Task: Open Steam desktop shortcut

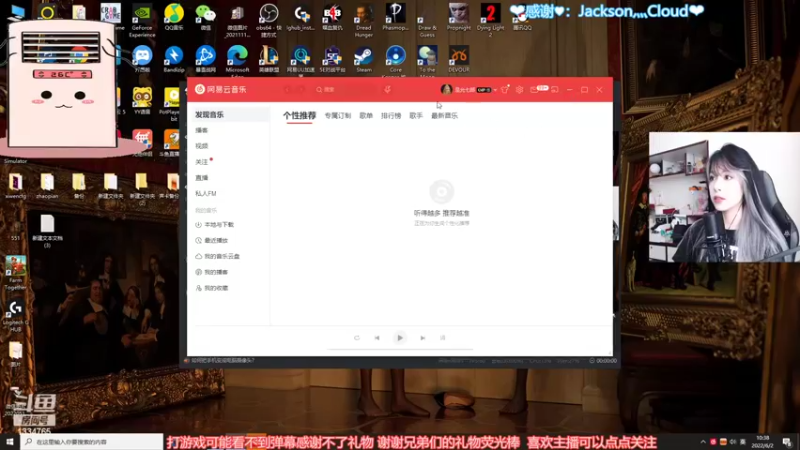Action: point(364,59)
